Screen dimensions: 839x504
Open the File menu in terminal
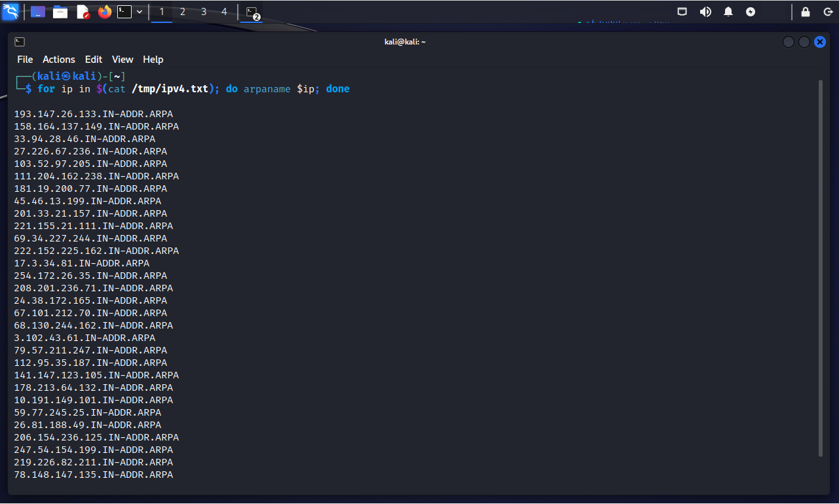[x=25, y=60]
